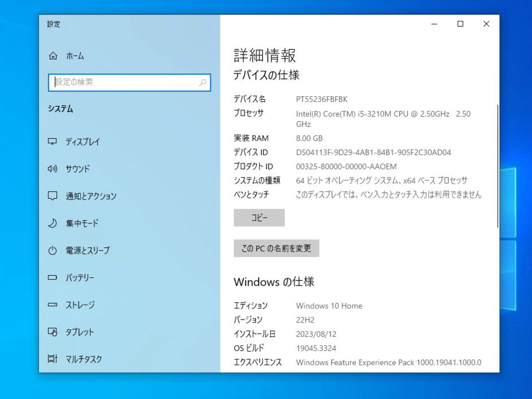Image resolution: width=532 pixels, height=399 pixels.
Task: Click the Sound speaker icon
Action: [x=52, y=169]
